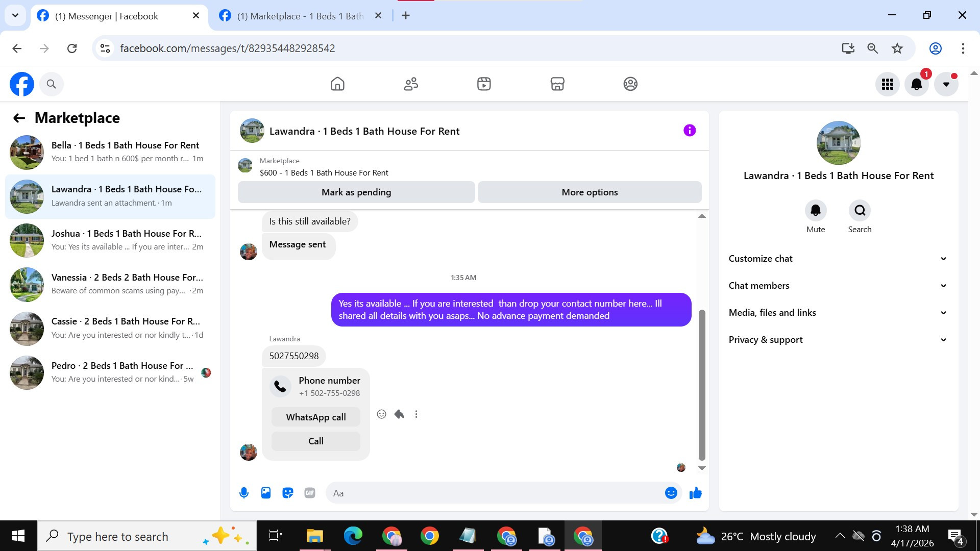Open the Chrome profile icon
The image size is (980, 551).
(936, 48)
